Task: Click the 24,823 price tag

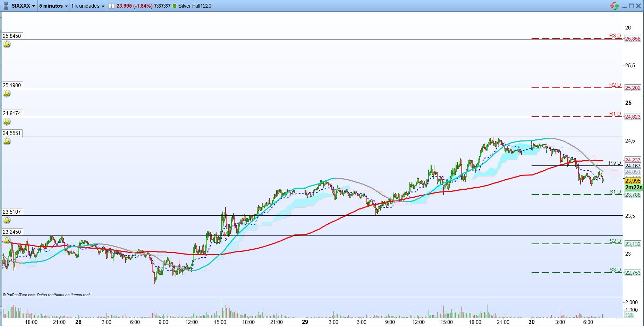Action: tap(633, 117)
